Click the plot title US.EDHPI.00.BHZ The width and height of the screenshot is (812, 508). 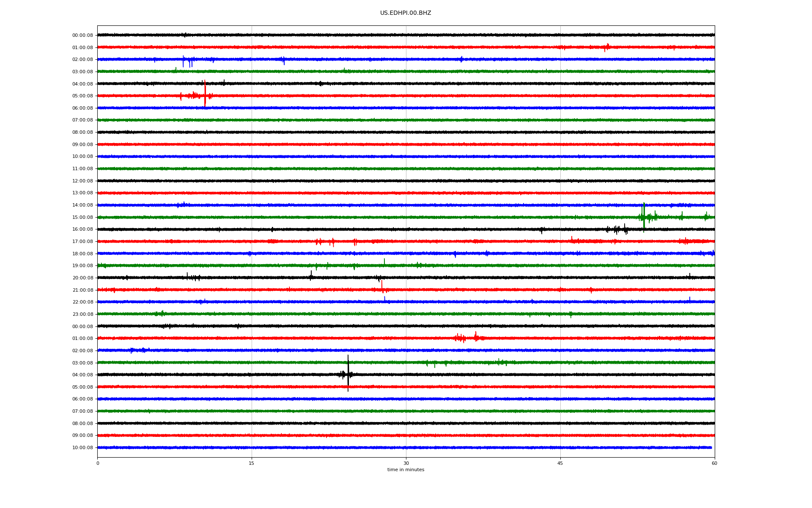tap(405, 13)
